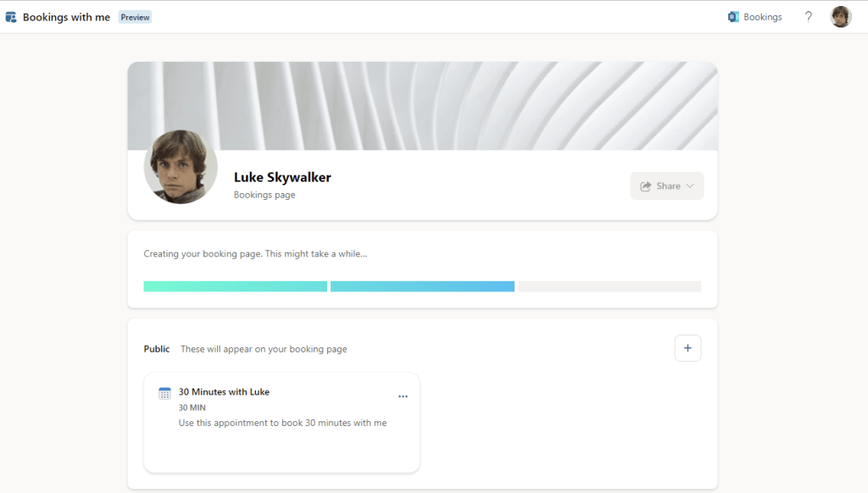The width and height of the screenshot is (868, 493).
Task: Click the plus icon to add meeting type
Action: coord(687,348)
